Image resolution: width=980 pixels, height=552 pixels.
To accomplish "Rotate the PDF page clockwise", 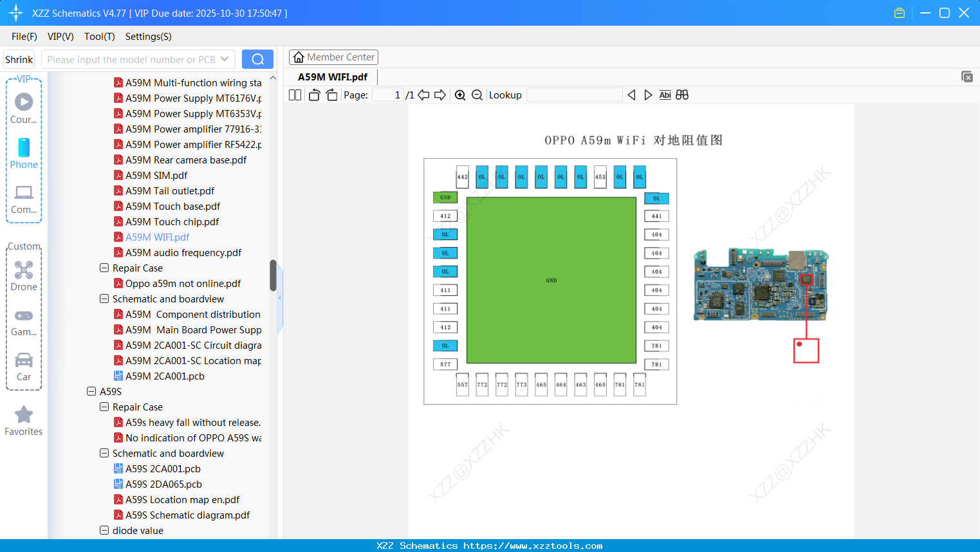I will 331,95.
